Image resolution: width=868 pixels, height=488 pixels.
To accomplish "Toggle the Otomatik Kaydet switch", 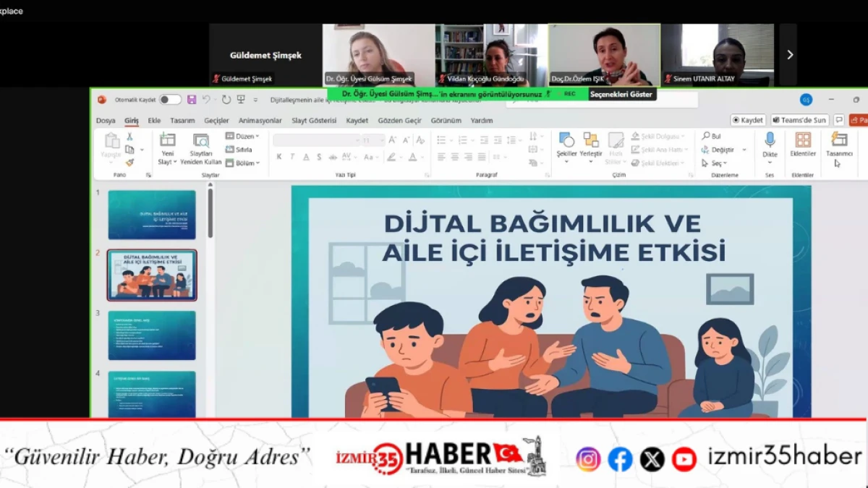I will (x=170, y=100).
